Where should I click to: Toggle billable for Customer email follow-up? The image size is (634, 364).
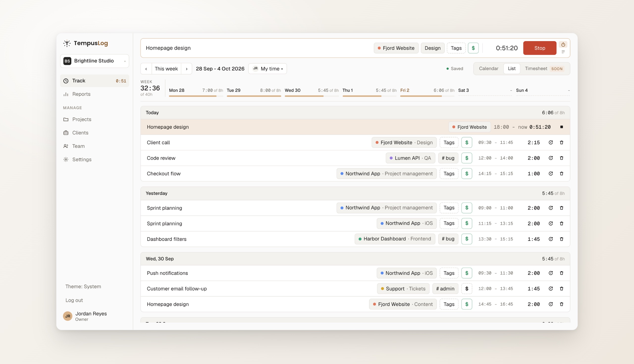[467, 288]
